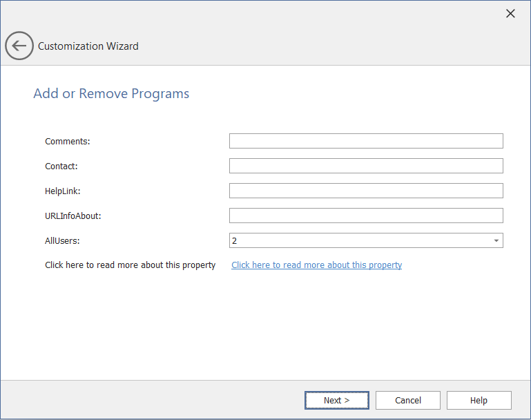
Task: Click the Customization Wizard title text
Action: point(88,46)
